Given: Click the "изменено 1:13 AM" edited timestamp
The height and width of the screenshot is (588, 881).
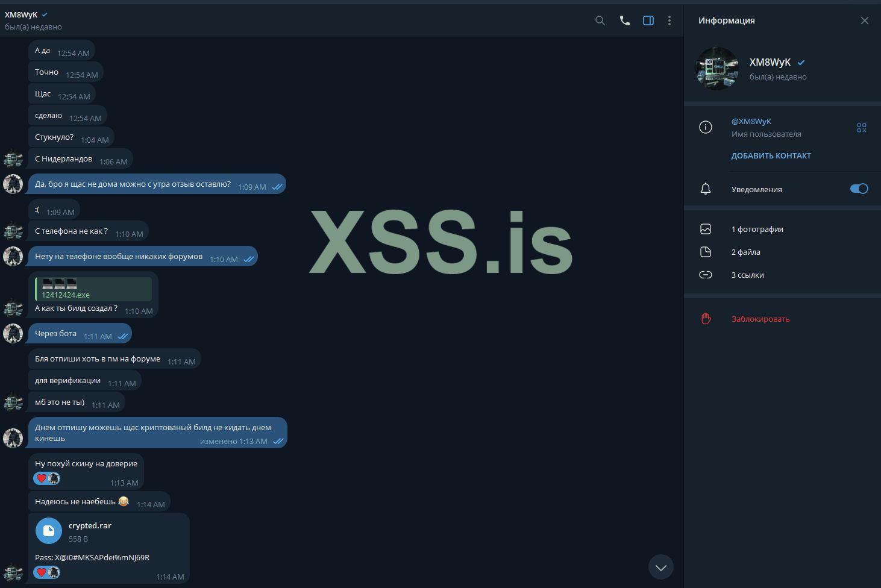Looking at the screenshot, I should pos(234,442).
